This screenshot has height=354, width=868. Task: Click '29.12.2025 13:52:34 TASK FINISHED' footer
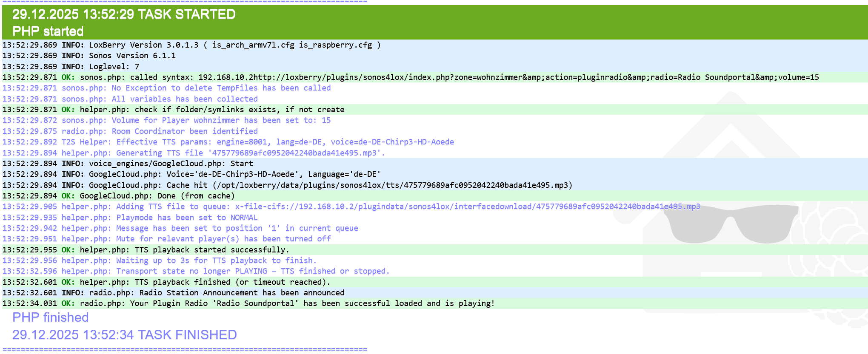coord(124,335)
